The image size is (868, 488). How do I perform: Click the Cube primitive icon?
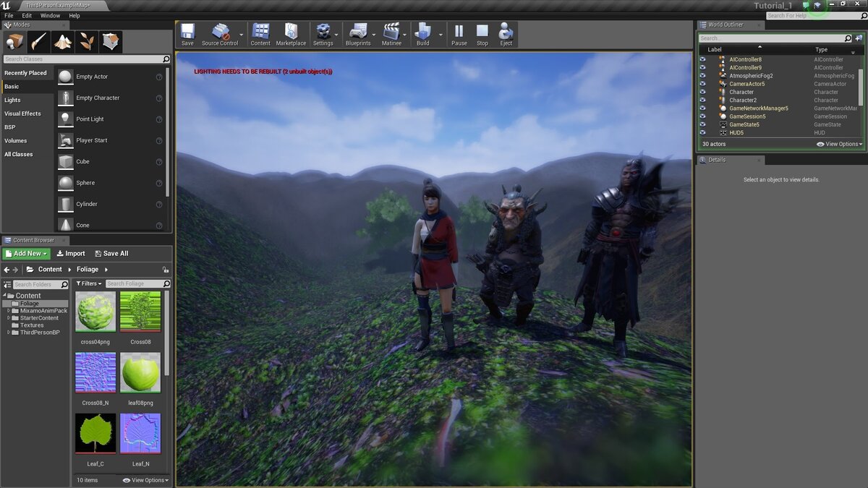pyautogui.click(x=66, y=161)
